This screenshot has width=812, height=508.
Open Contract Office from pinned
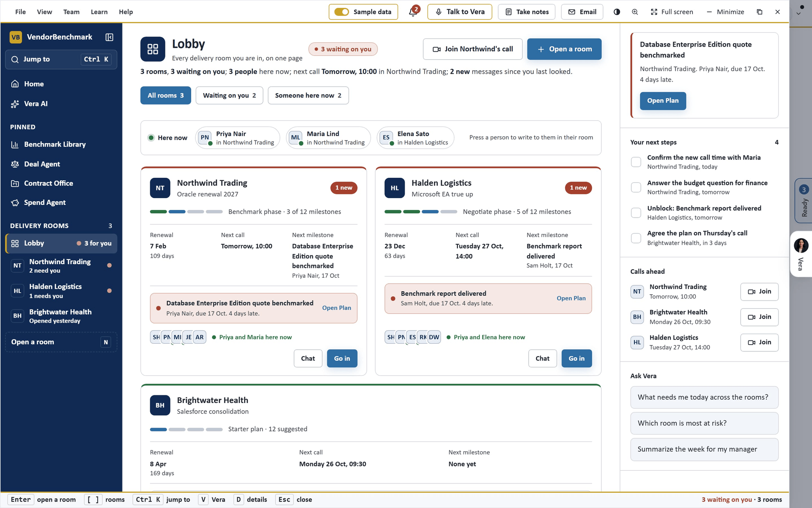61,183
